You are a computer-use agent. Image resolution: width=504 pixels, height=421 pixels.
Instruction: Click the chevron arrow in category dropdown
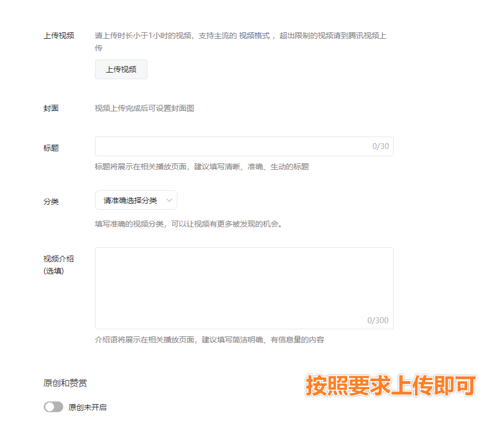(169, 200)
